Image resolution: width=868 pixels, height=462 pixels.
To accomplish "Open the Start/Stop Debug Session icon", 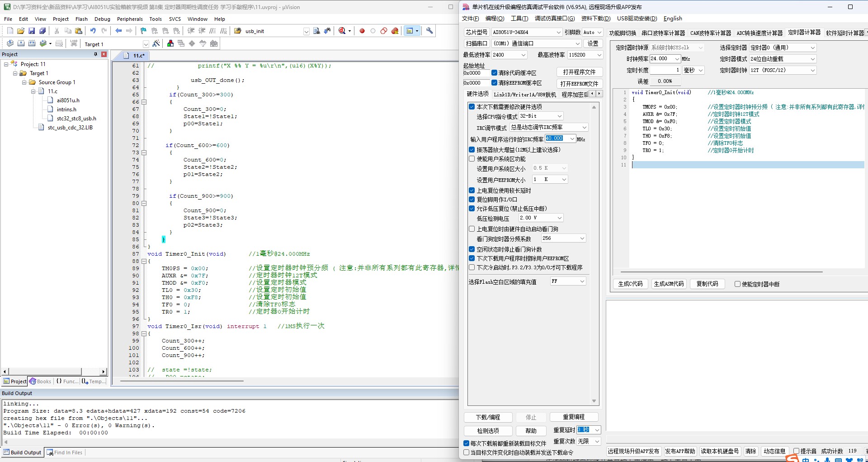I will [x=342, y=31].
